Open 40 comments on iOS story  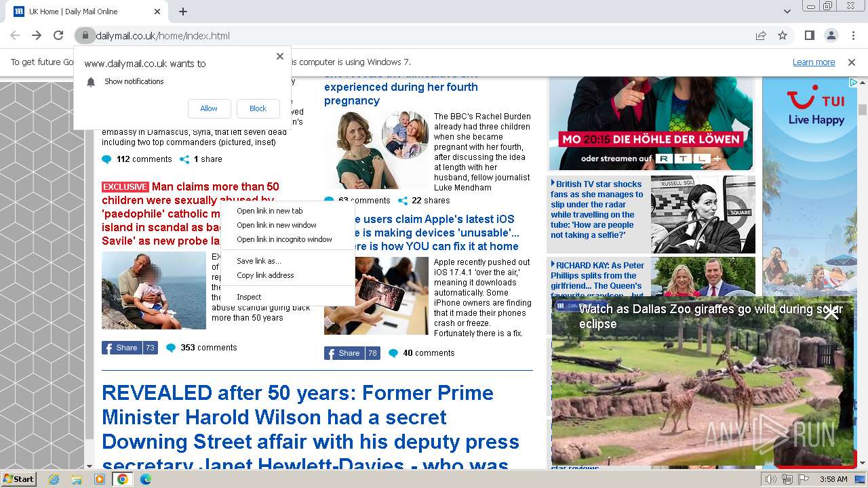421,353
